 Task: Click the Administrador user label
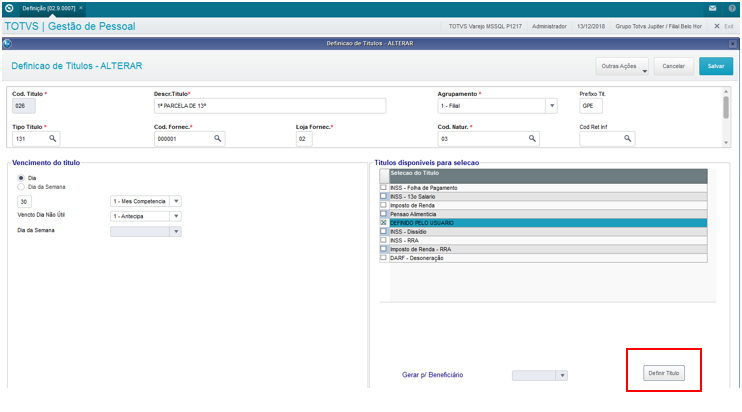tap(549, 26)
